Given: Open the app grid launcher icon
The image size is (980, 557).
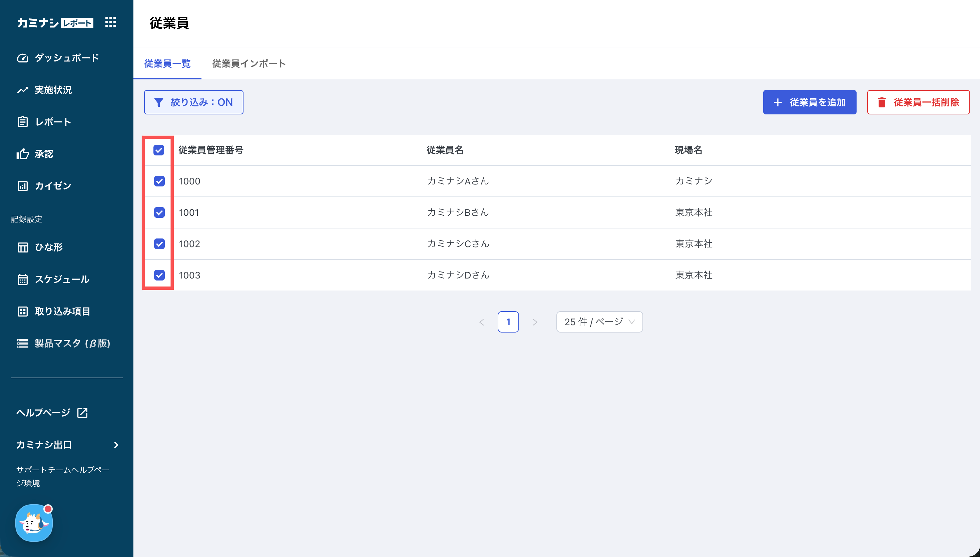Looking at the screenshot, I should tap(110, 22).
